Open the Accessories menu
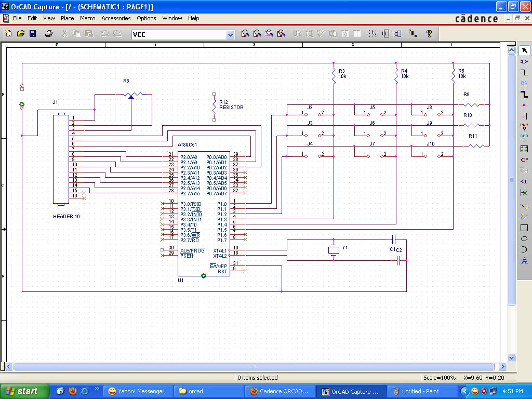532x399 pixels. pyautogui.click(x=116, y=18)
